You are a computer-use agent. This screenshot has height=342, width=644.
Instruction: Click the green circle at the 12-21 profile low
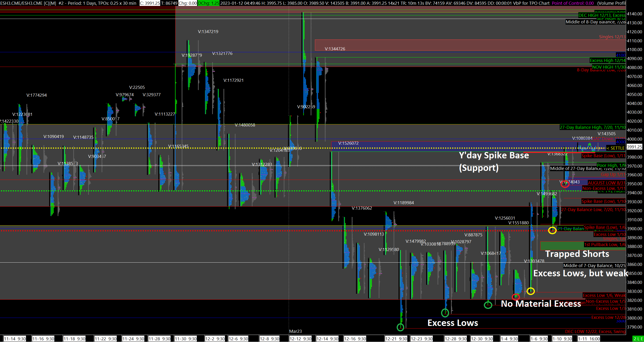coord(400,327)
